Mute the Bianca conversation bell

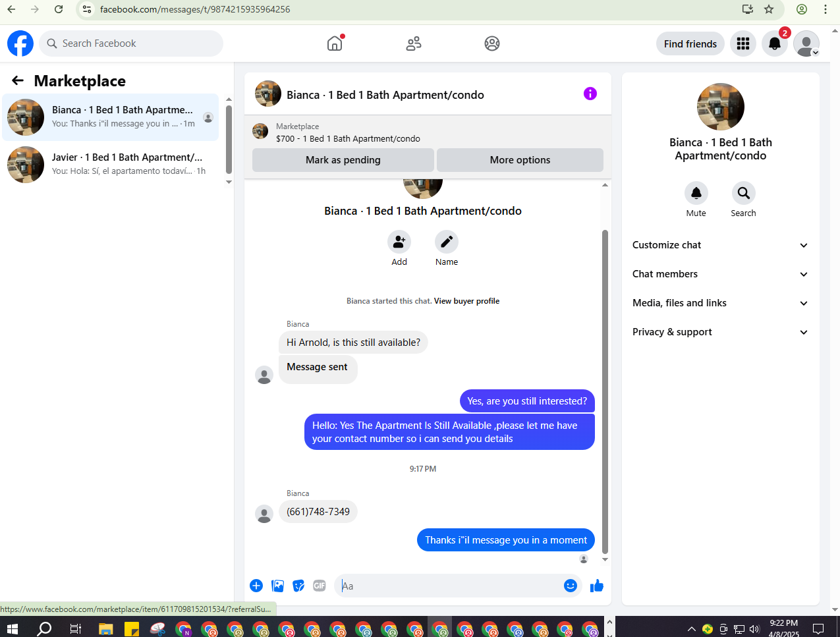(x=696, y=193)
